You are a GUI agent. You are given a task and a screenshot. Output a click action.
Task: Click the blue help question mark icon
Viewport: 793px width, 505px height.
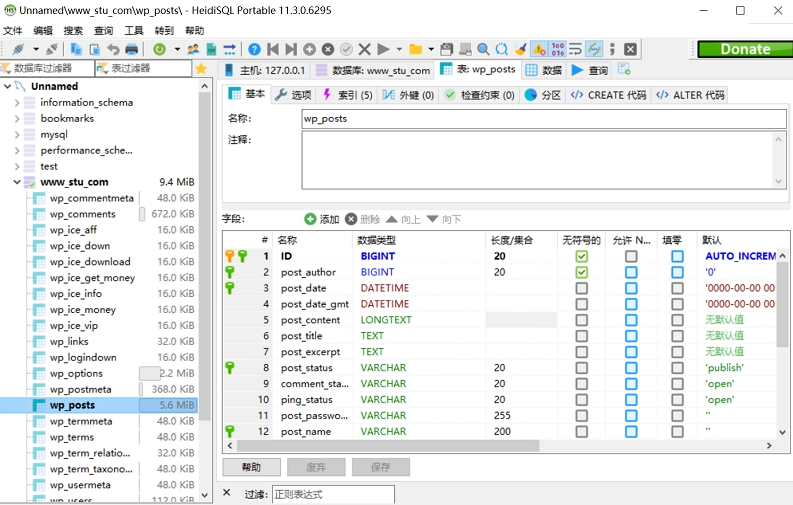(x=254, y=49)
